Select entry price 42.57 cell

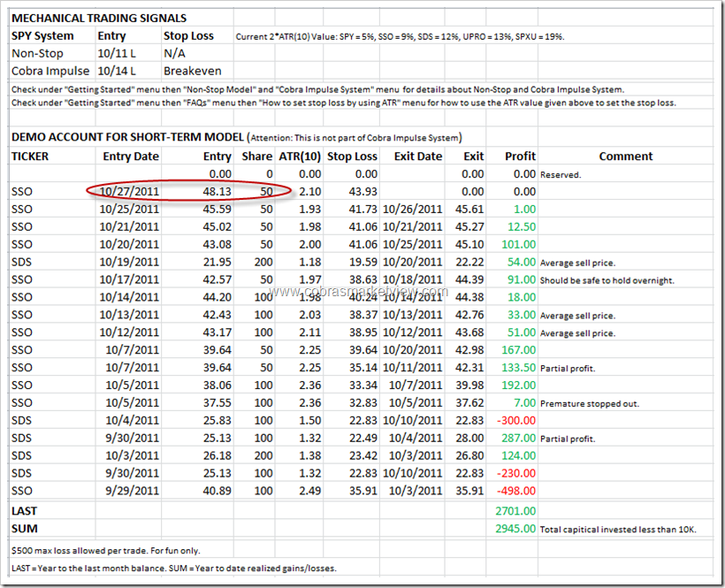pos(217,279)
